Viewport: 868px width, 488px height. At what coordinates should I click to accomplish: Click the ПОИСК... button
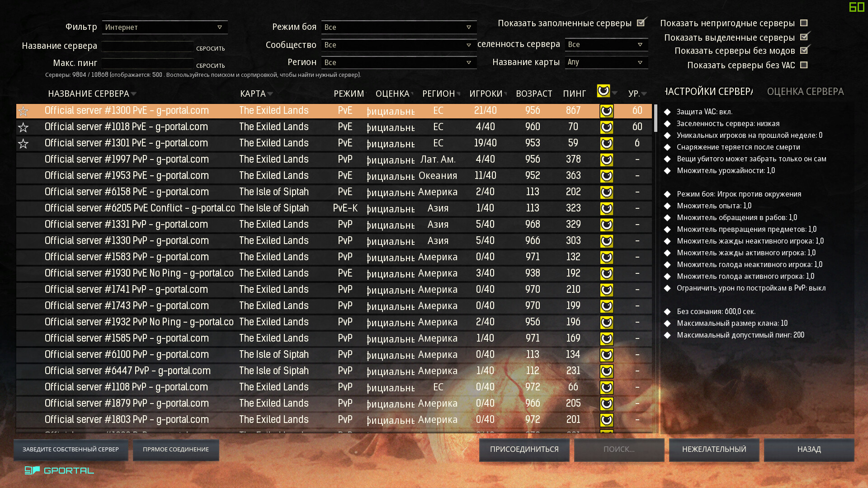pyautogui.click(x=619, y=450)
